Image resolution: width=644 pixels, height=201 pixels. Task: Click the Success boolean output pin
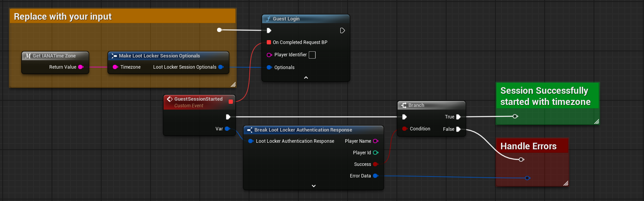pos(375,164)
